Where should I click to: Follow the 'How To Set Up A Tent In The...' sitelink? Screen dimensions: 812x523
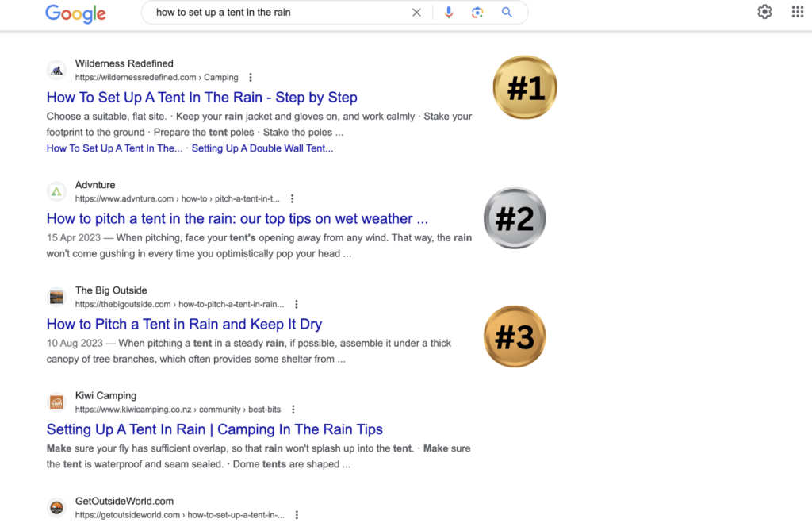(114, 148)
